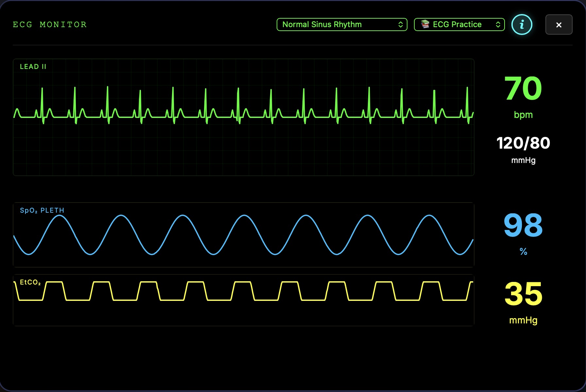
Task: Click the cyan circled information symbol
Action: 522,24
